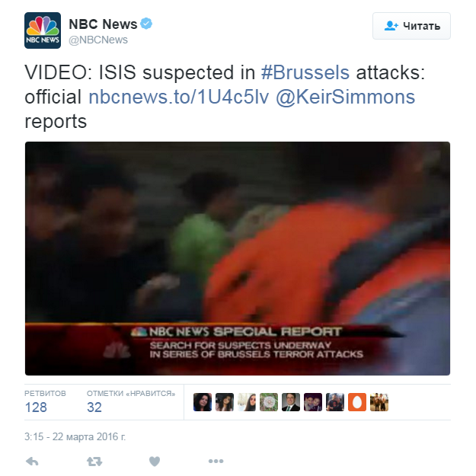Click the tweet timestamp 22 марта 2016

75,437
